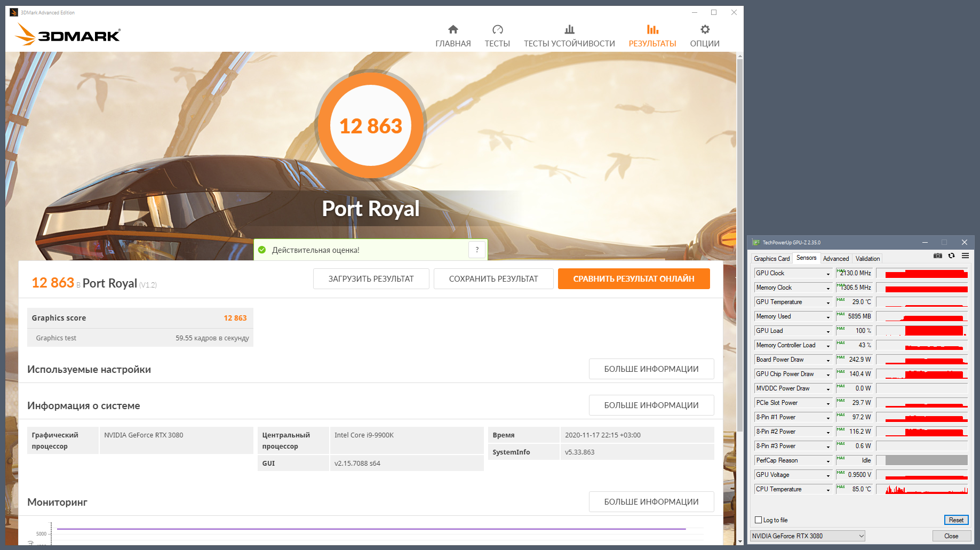Click the Graphics score 12 863 value
This screenshot has height=550, width=980.
[235, 318]
